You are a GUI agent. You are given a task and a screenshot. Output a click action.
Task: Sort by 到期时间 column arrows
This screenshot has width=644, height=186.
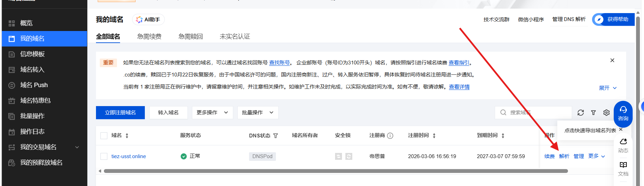503,136
